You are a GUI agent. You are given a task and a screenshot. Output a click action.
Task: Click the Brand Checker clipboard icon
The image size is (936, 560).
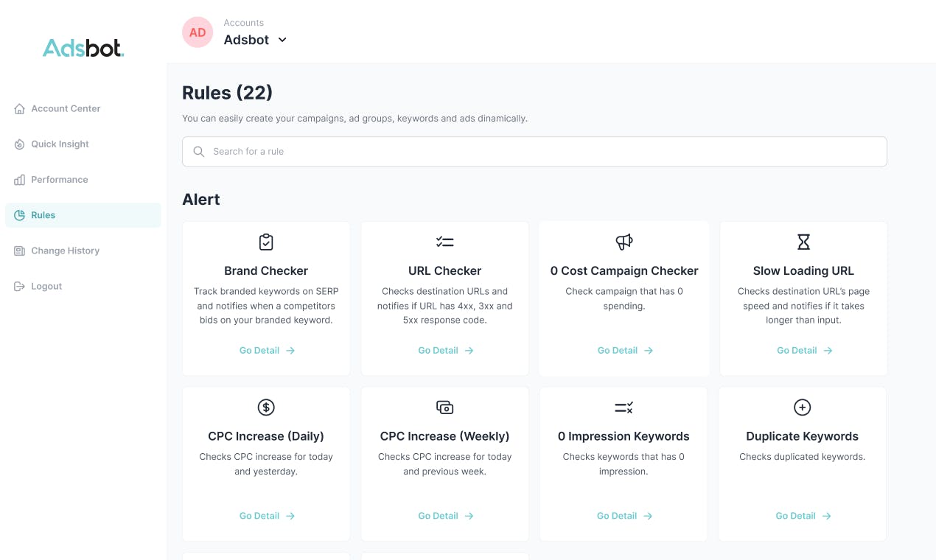coord(266,242)
